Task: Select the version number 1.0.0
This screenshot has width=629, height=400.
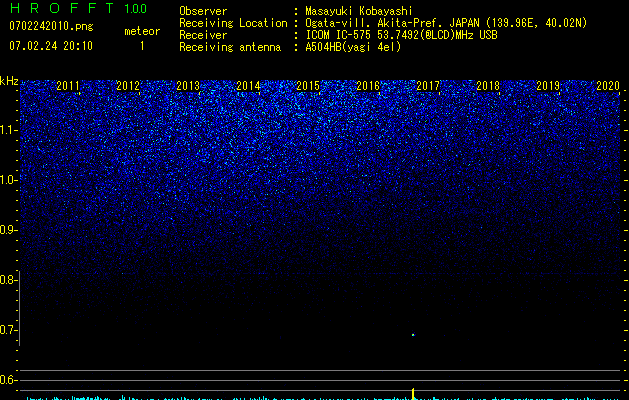Action: click(135, 8)
